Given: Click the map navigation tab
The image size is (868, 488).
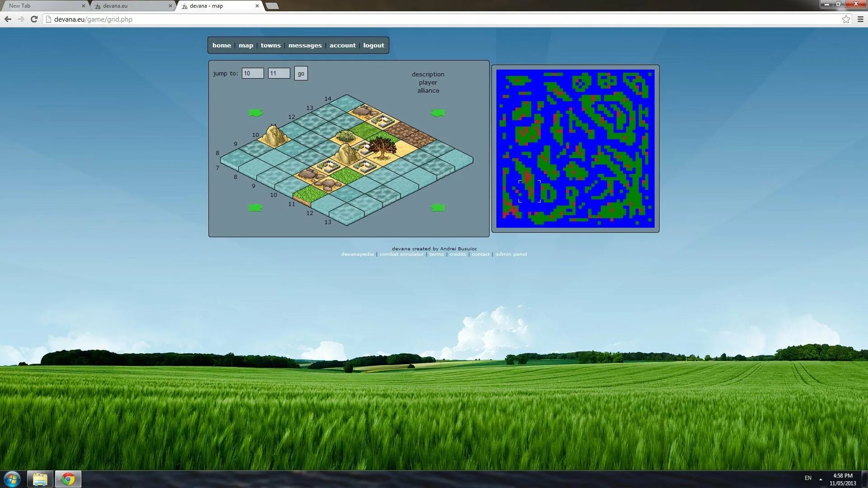Looking at the screenshot, I should [245, 45].
